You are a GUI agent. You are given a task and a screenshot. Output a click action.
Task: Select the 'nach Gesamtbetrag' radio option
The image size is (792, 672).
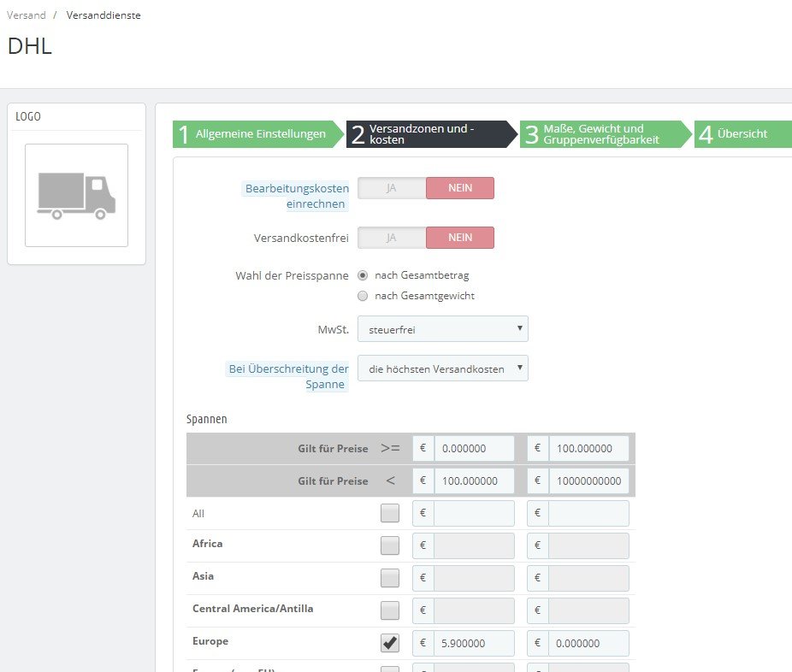point(363,275)
